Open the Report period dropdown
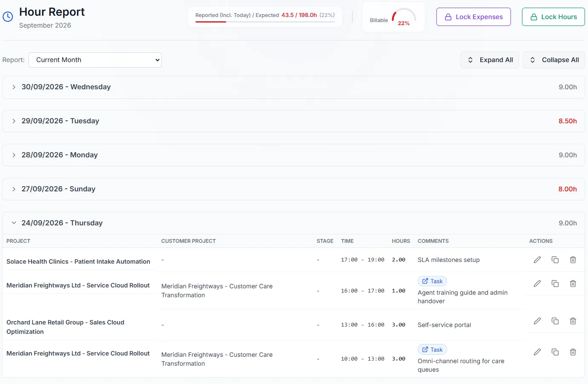Viewport: 588px width, 384px height. point(95,60)
